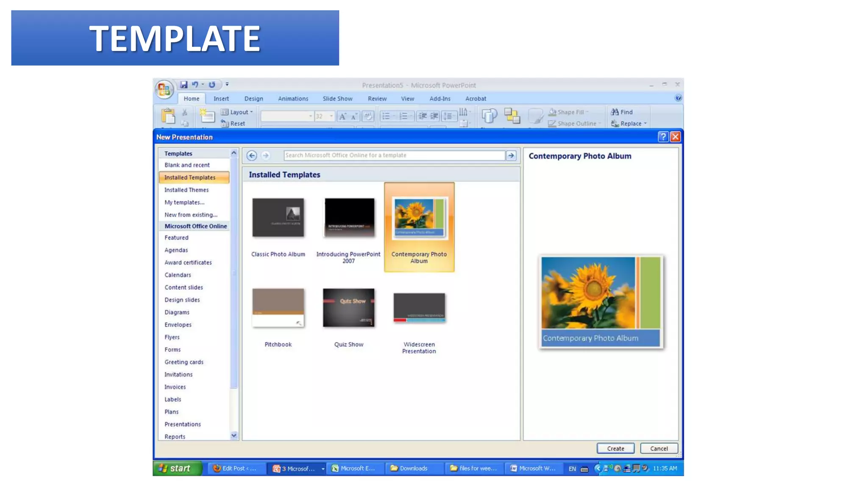This screenshot has width=868, height=488.
Task: Switch to the Design ribbon tab
Action: [x=253, y=99]
